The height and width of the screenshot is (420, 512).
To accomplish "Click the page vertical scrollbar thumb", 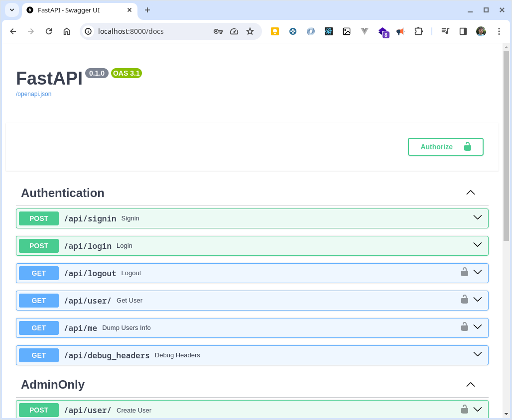I will [x=506, y=146].
